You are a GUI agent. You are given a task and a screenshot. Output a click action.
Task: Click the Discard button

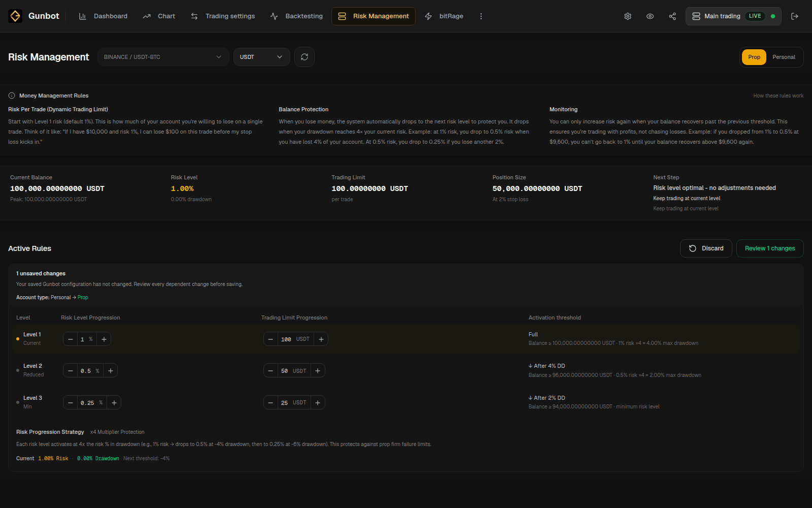coord(706,248)
